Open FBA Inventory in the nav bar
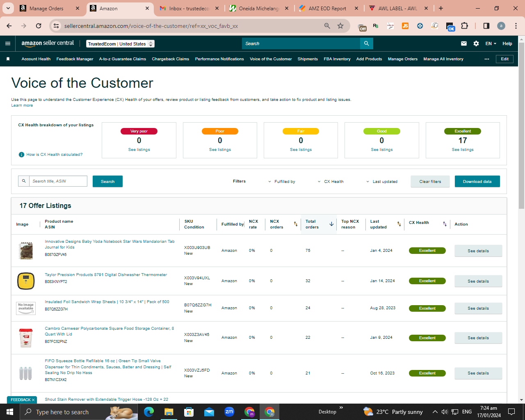 pyautogui.click(x=337, y=59)
